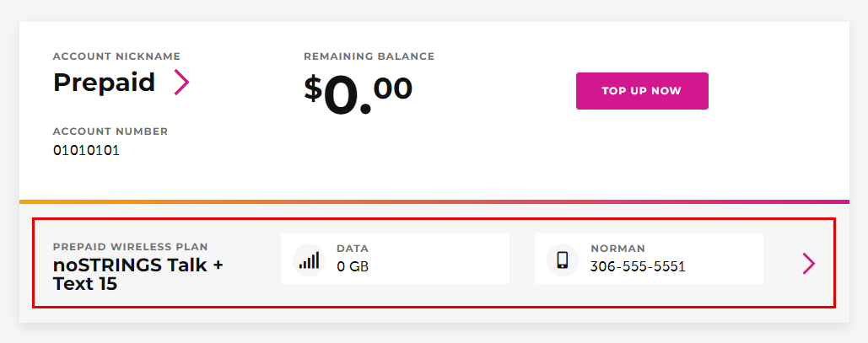Click the ACCOUNT NICKNAME label
The width and height of the screenshot is (868, 343).
coord(116,56)
